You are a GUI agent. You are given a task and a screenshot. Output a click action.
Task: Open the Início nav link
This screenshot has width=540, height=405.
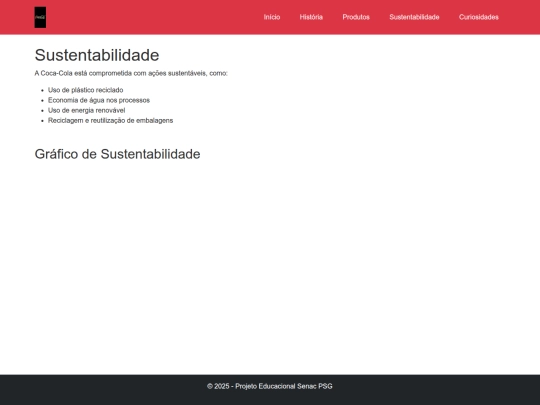click(x=272, y=17)
